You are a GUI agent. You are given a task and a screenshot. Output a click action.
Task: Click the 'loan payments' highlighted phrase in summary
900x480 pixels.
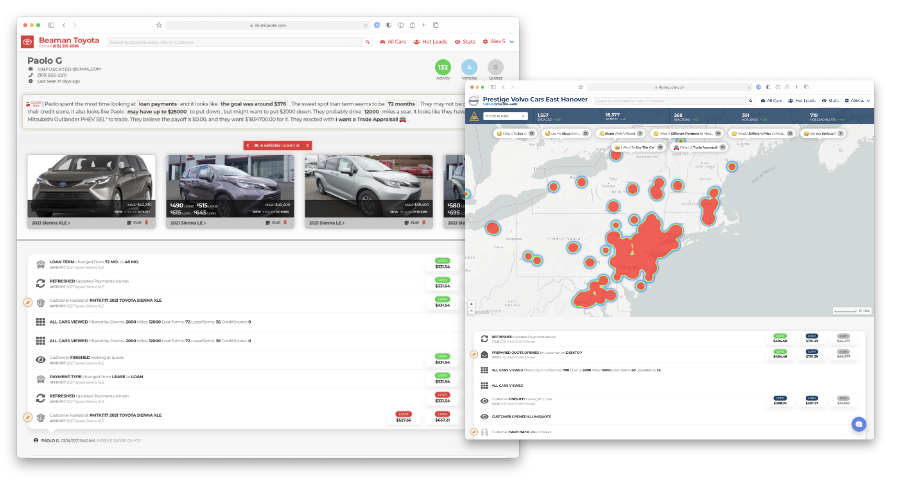tap(158, 104)
